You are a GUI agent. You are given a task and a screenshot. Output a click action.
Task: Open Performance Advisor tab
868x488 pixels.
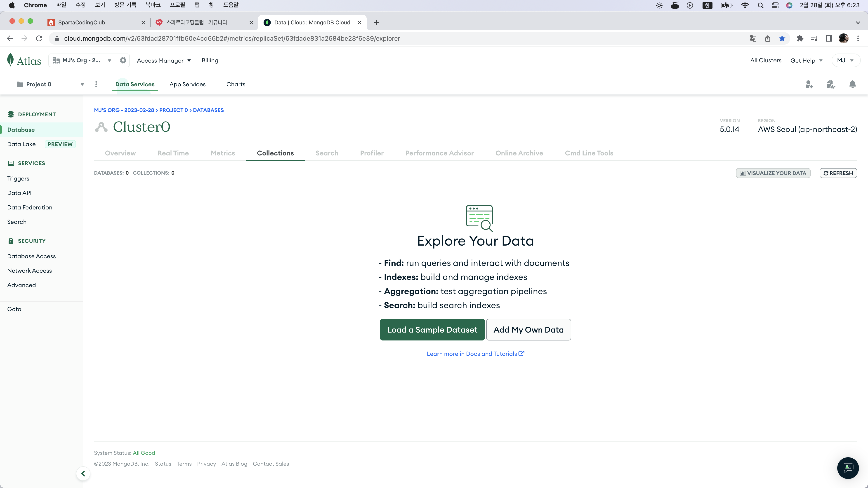[x=439, y=153]
